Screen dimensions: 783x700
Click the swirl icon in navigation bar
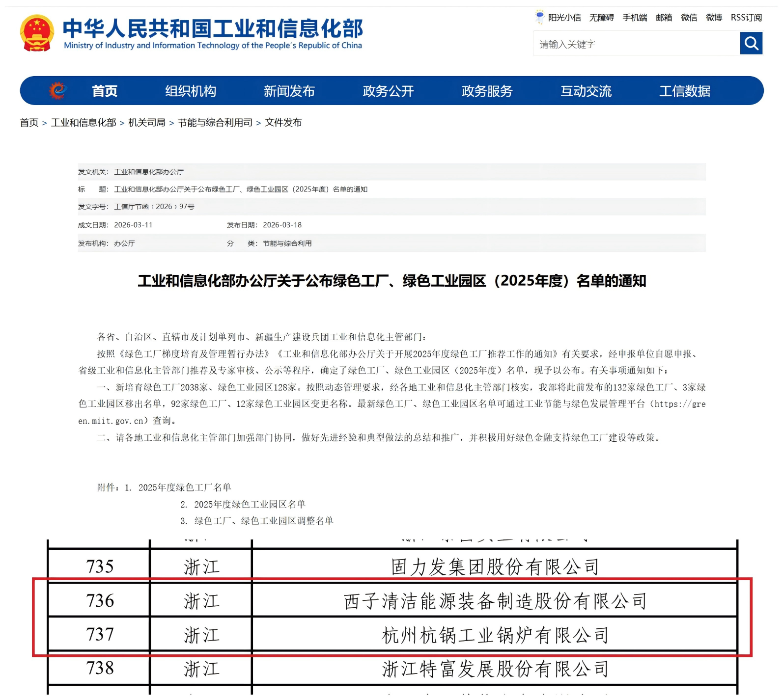pos(57,90)
